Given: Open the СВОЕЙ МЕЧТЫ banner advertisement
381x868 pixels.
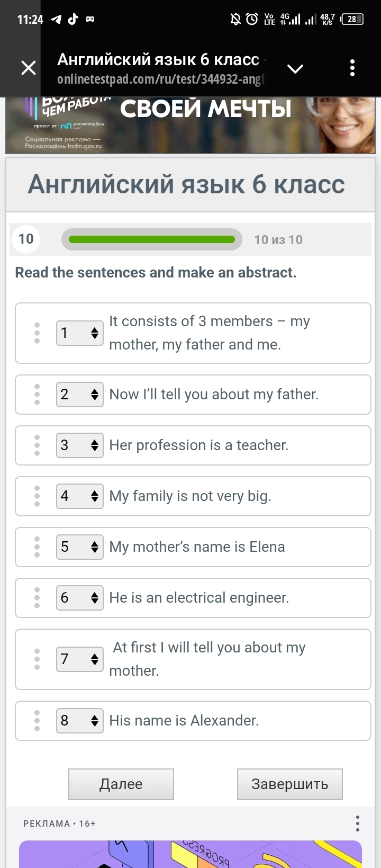Looking at the screenshot, I should click(190, 126).
